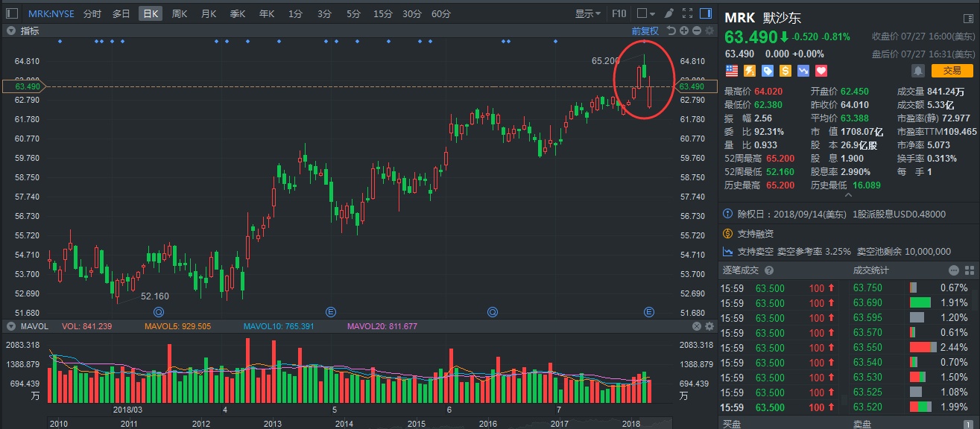
Task: Switch to 分时 intraday chart tab
Action: [92, 13]
